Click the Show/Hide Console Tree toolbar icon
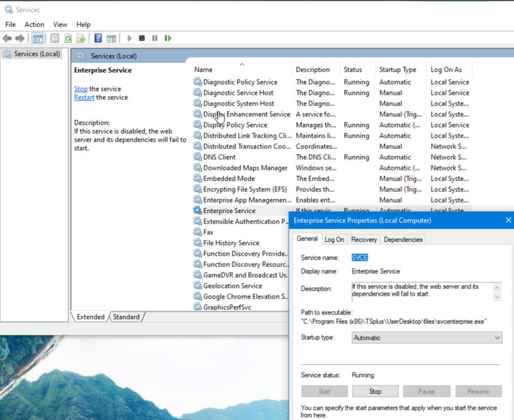 pyautogui.click(x=38, y=38)
